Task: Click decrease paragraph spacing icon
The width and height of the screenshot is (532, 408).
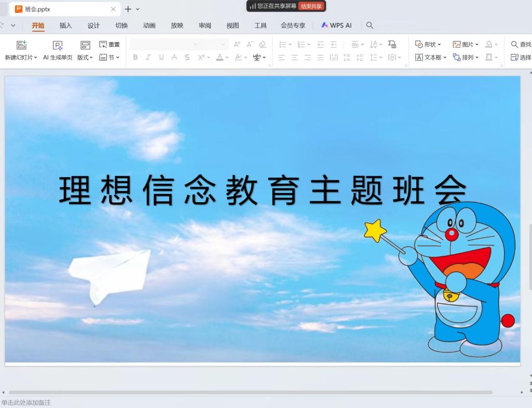Action: coord(360,57)
